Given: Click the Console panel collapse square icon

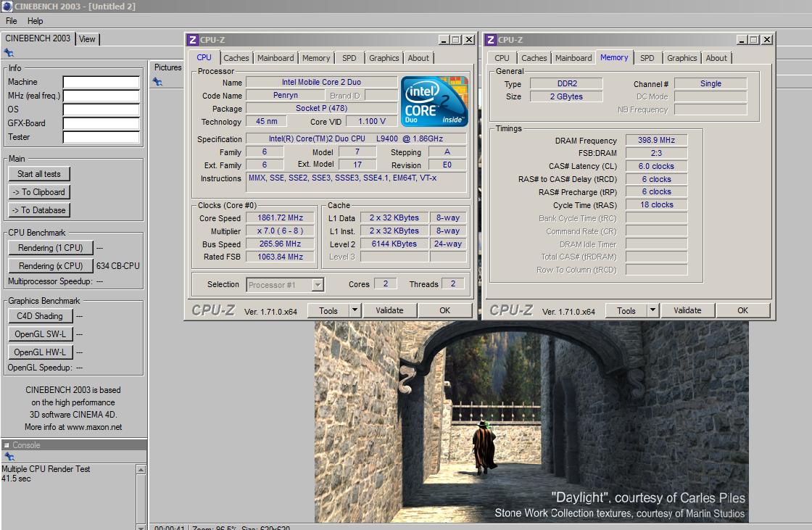Looking at the screenshot, I should click(x=7, y=445).
